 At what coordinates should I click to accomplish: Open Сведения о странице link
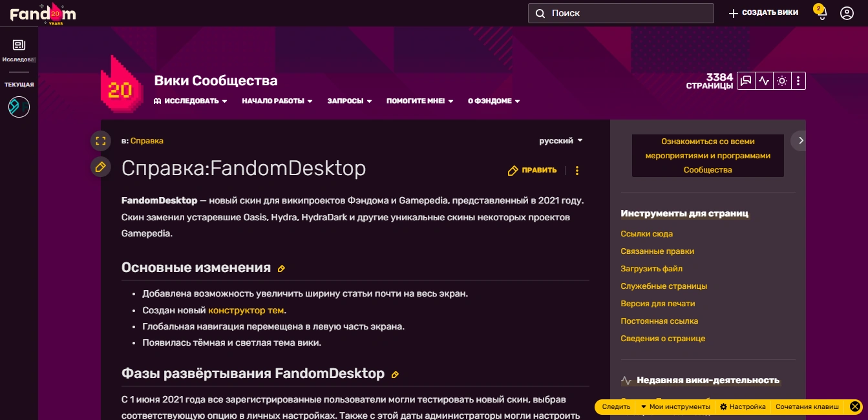(x=663, y=339)
